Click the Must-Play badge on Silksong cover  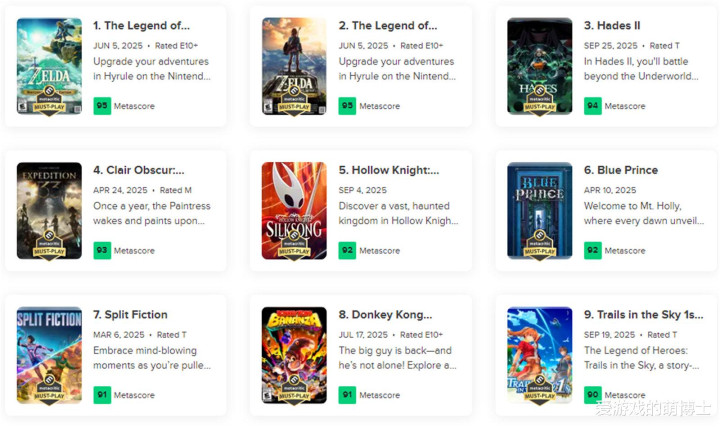(x=294, y=245)
